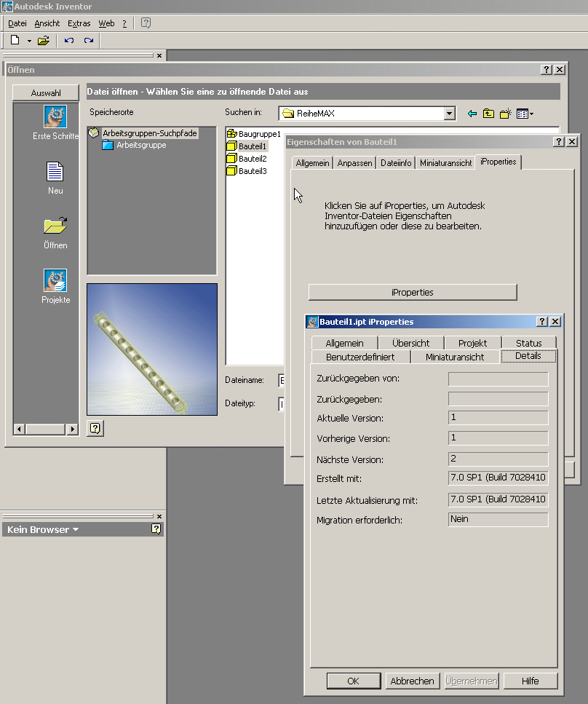Screen dimensions: 588x704
Task: Click the up one folder icon
Action: pyautogui.click(x=488, y=114)
